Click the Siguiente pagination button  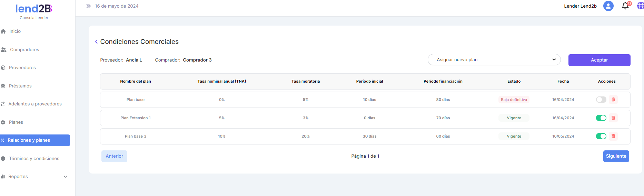click(616, 156)
